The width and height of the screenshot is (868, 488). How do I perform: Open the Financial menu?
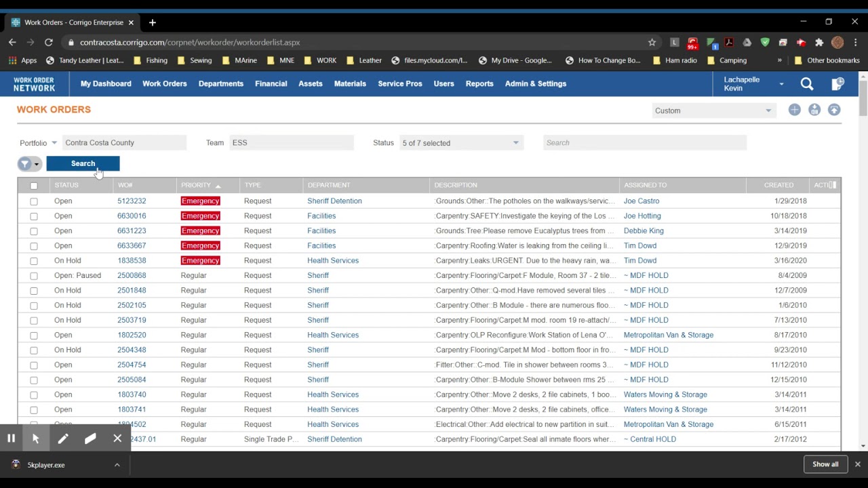pyautogui.click(x=271, y=84)
